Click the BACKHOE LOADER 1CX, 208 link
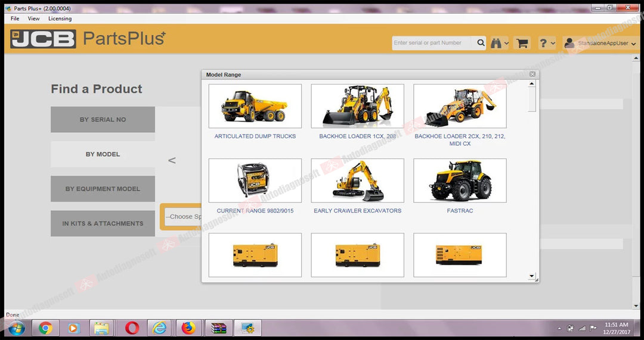This screenshot has height=340, width=644. point(358,136)
